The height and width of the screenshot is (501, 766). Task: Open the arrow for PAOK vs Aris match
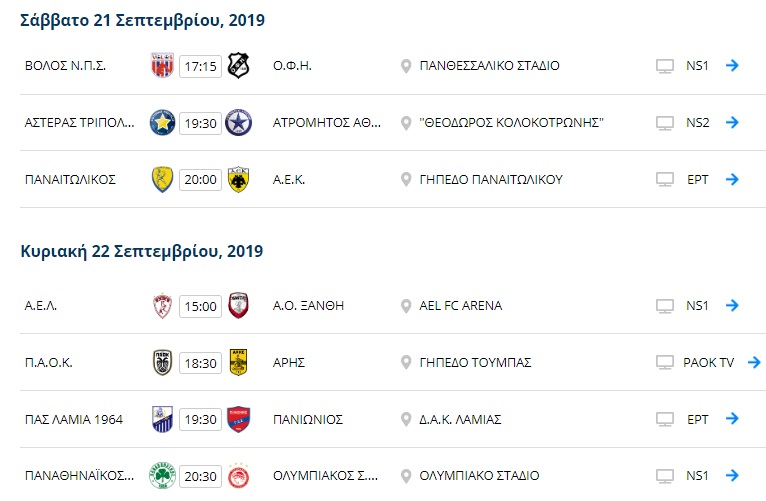pos(754,362)
